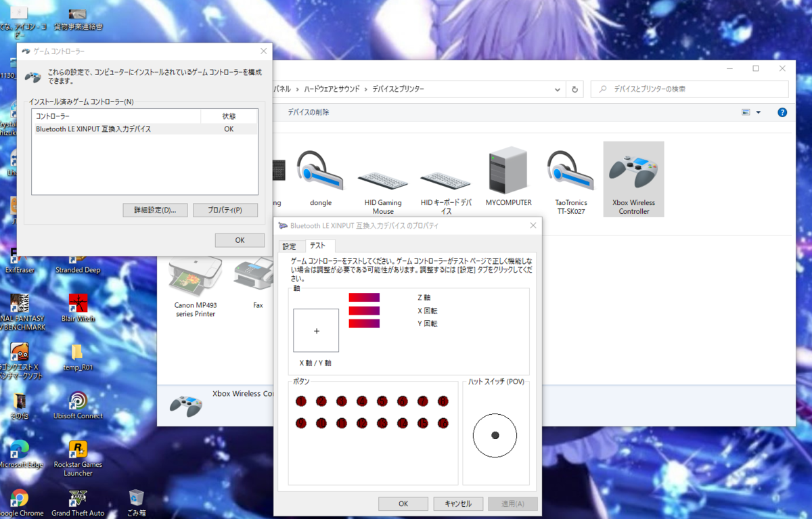Click the Y 回転 axis bar
The image size is (812, 519).
(364, 323)
